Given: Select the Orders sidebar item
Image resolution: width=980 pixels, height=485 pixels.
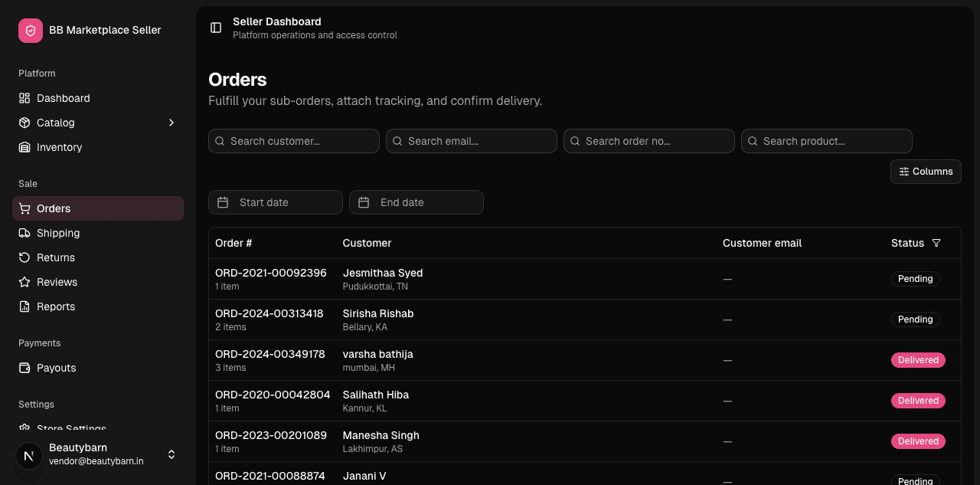Looking at the screenshot, I should pyautogui.click(x=98, y=208).
